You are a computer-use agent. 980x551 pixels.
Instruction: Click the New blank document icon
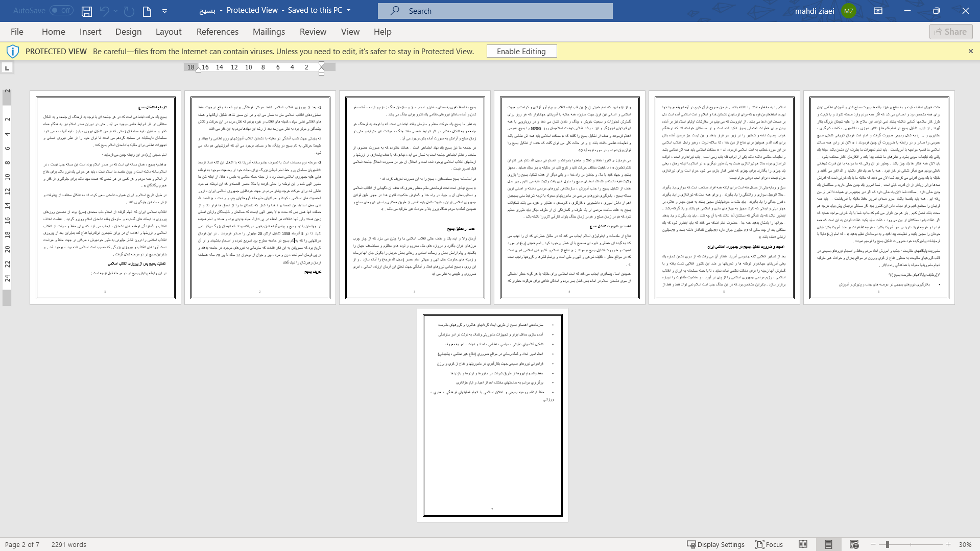click(147, 11)
